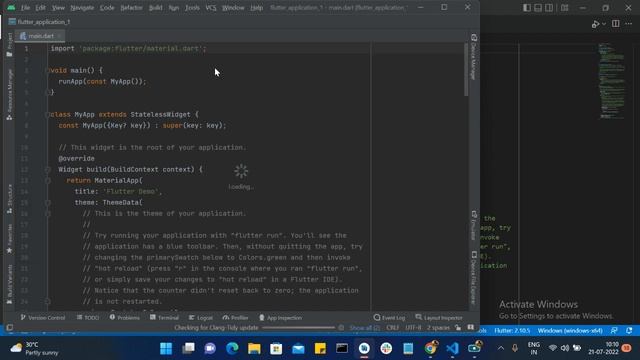Open run dropdown arrow in VS Code
Screen dimensions: 640x360
click(604, 24)
